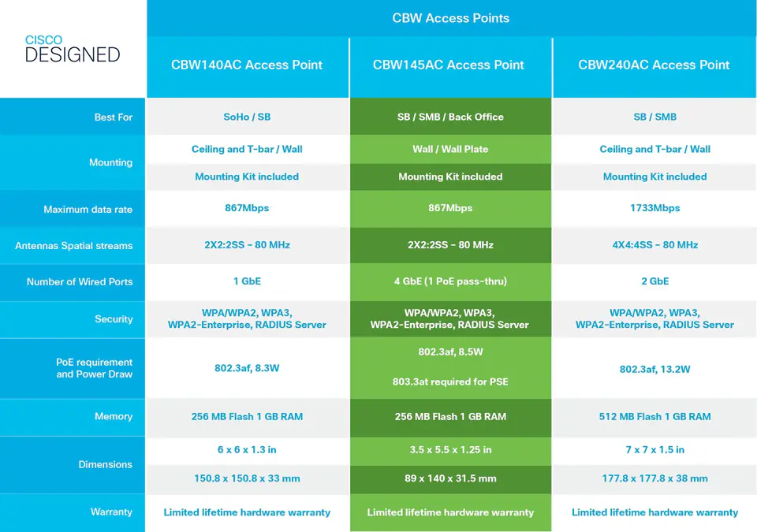Select CBW140AC 2X2:2SS – 80 MHz cell

point(247,245)
